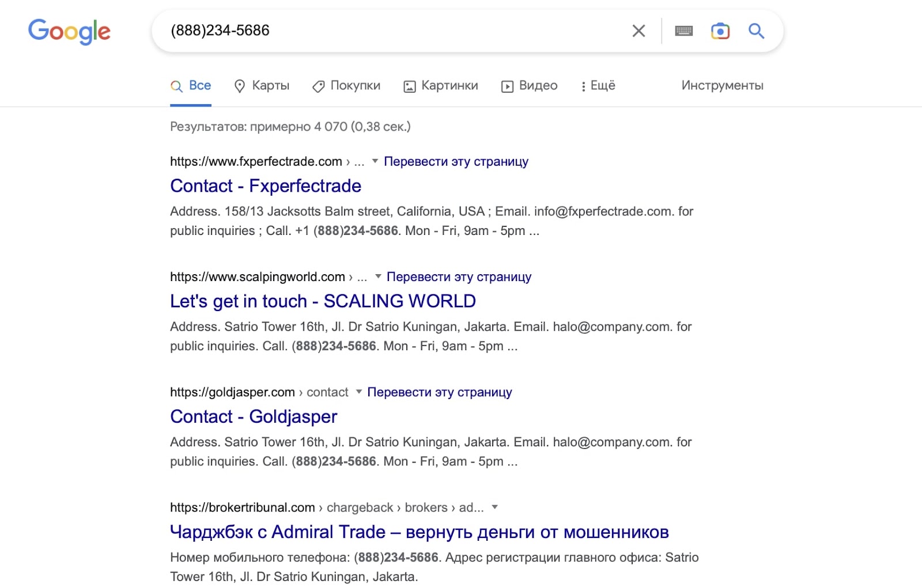Search by image using camera icon

720,31
